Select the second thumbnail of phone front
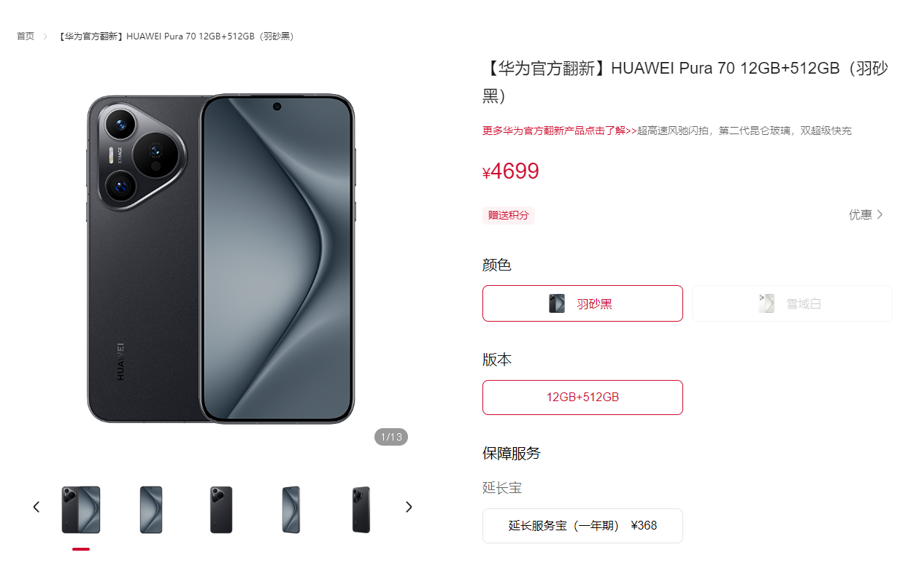The image size is (924, 566). click(x=151, y=510)
